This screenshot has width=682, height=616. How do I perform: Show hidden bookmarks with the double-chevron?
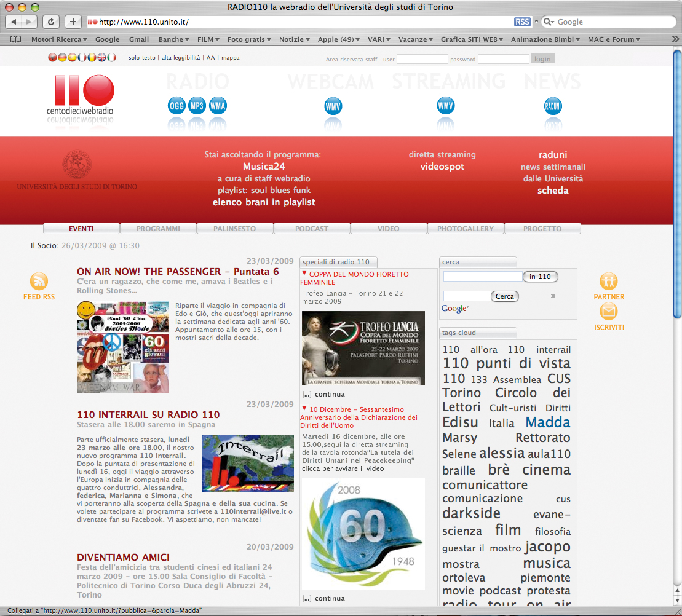675,39
